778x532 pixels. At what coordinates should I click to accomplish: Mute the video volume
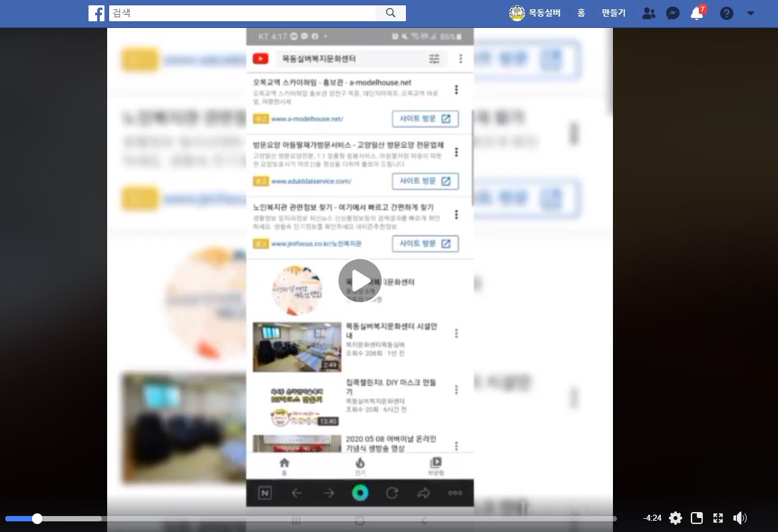[739, 518]
